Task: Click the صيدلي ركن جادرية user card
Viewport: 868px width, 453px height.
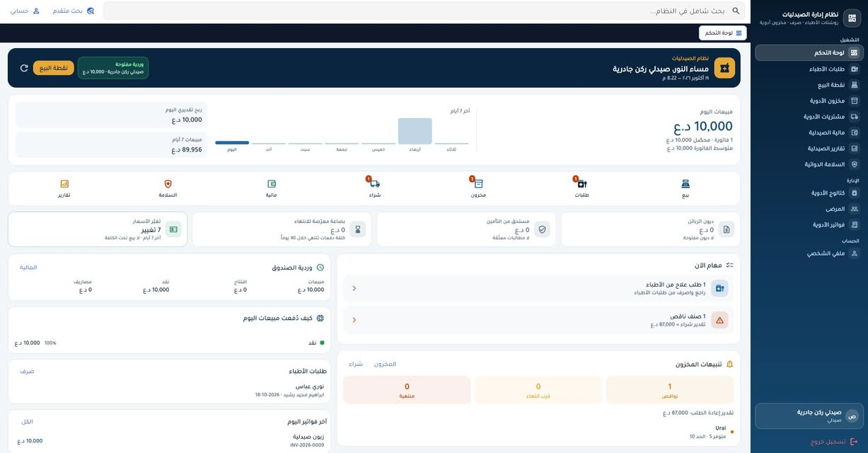Action: pyautogui.click(x=809, y=416)
